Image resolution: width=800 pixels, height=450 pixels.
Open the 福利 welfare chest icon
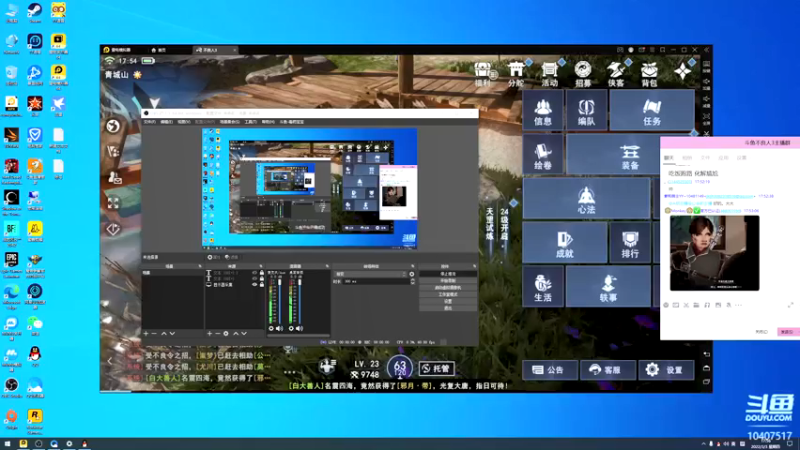482,74
